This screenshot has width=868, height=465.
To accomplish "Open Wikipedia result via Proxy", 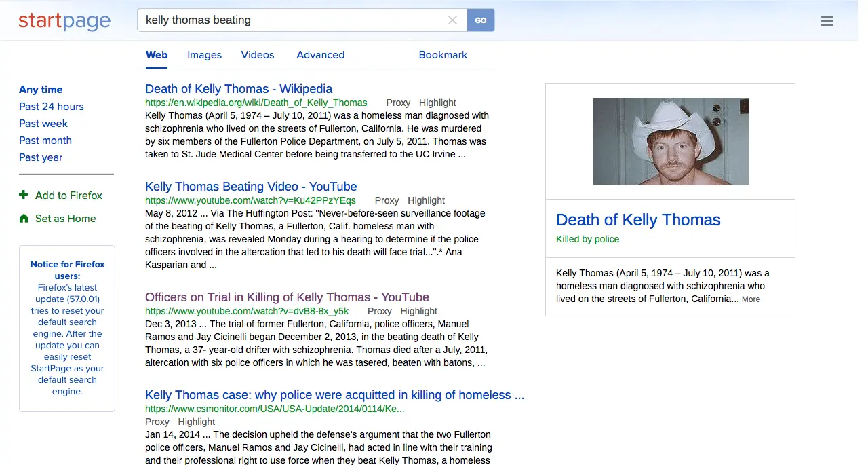I will (398, 103).
